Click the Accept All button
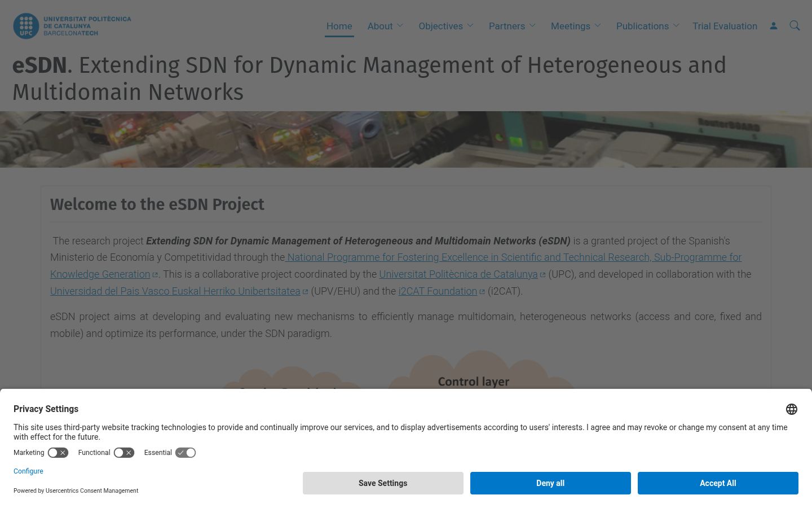Image resolution: width=812 pixels, height=508 pixels. pos(718,483)
